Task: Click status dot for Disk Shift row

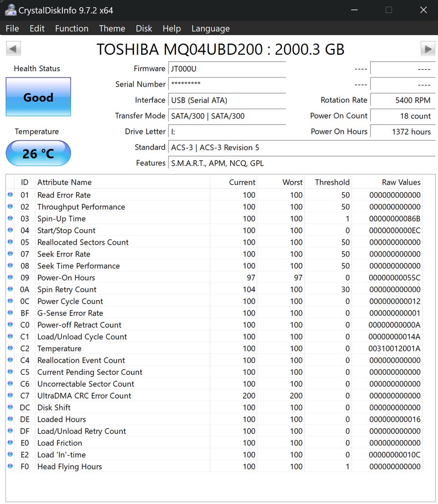Action: pos(10,407)
